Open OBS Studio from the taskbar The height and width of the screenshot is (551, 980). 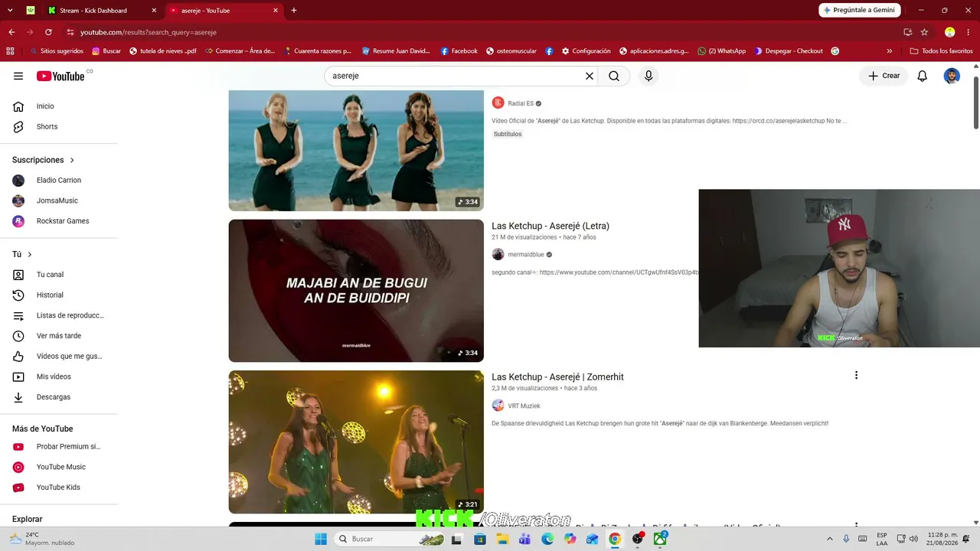click(x=638, y=539)
